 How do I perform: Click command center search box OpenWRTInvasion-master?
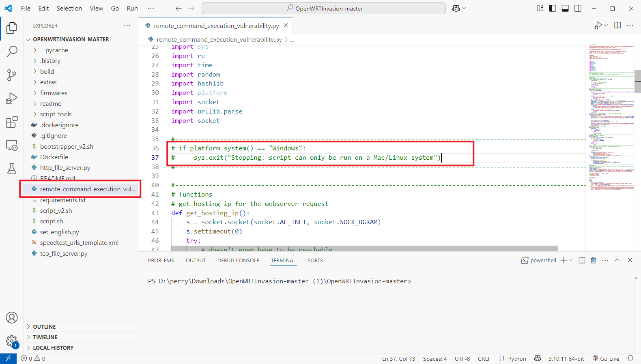pos(323,8)
